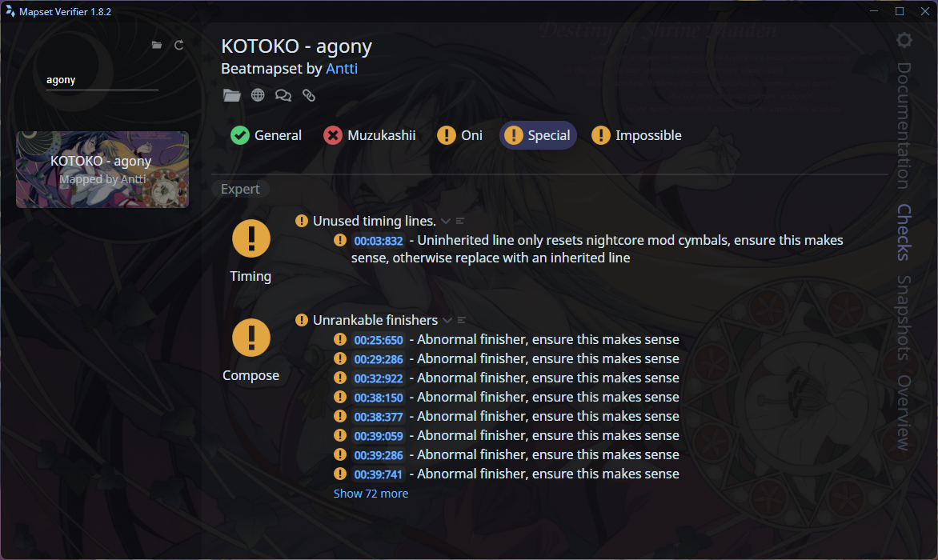Collapse the Unused timing lines check
938x560 pixels.
pyautogui.click(x=446, y=221)
